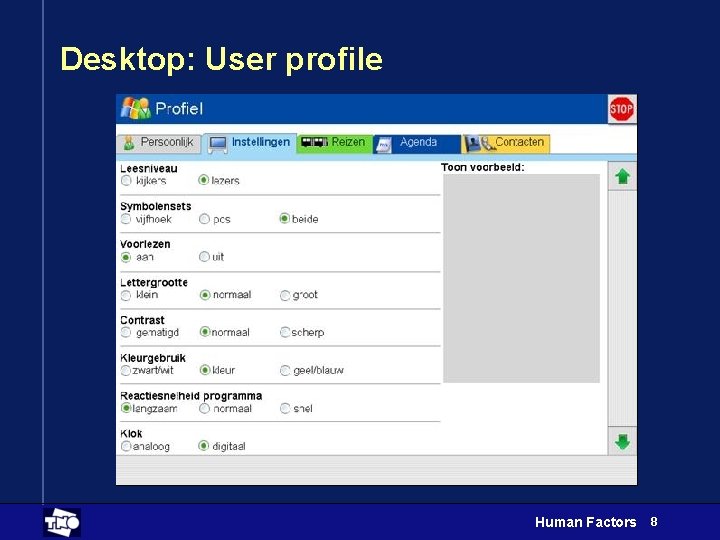Set Contrast to scherp
The image size is (720, 540).
[285, 332]
